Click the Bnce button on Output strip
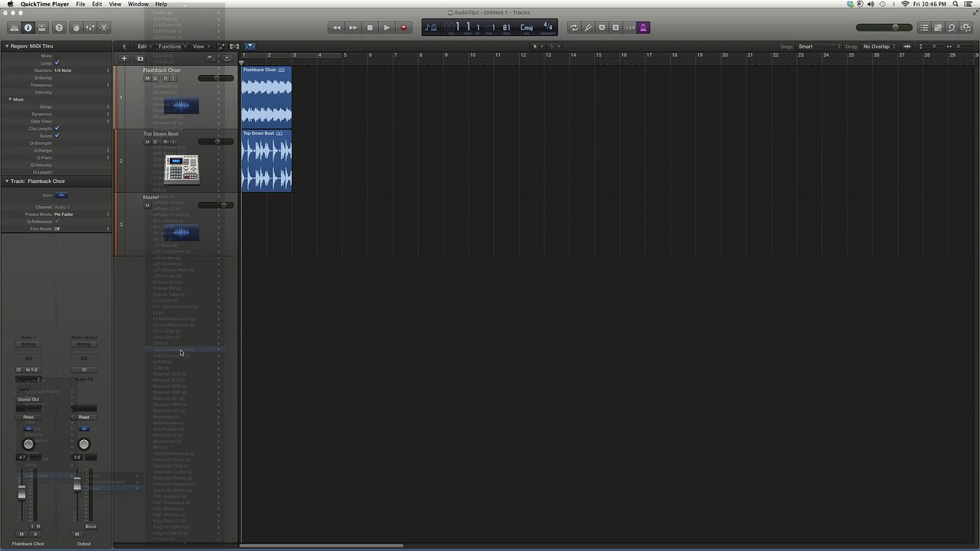 pyautogui.click(x=91, y=527)
